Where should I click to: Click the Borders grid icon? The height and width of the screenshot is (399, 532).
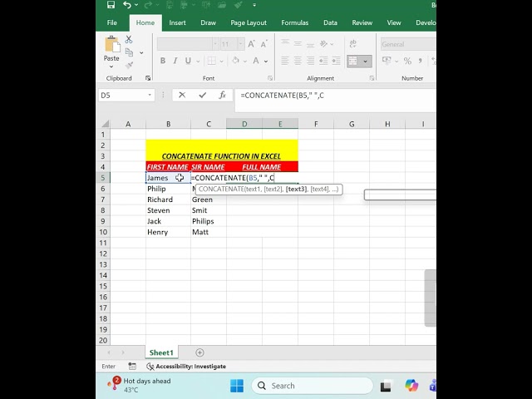click(x=212, y=61)
